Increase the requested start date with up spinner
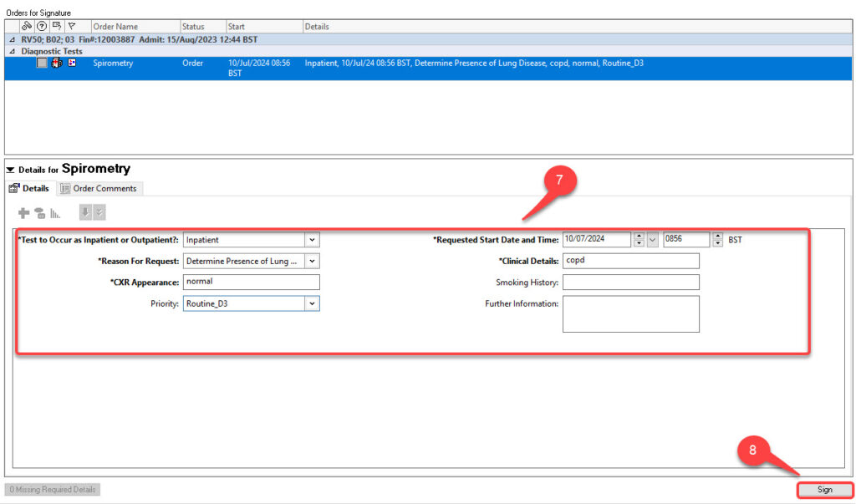This screenshot has width=856, height=504. (639, 236)
